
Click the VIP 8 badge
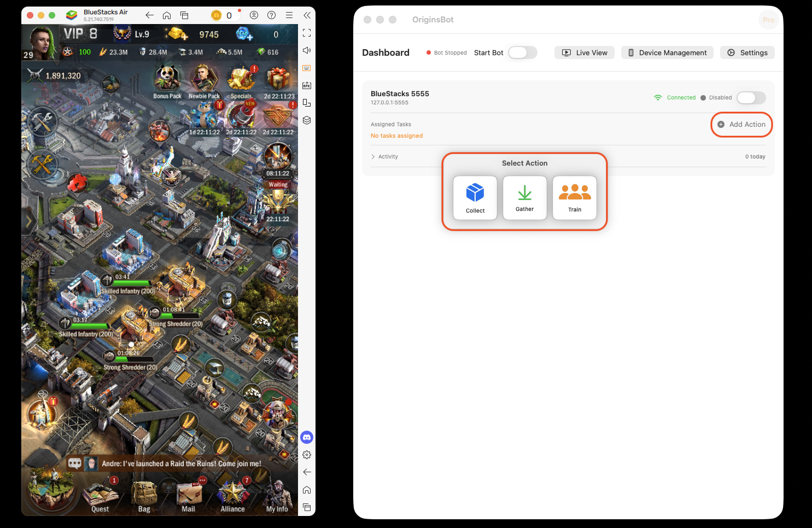[80, 34]
